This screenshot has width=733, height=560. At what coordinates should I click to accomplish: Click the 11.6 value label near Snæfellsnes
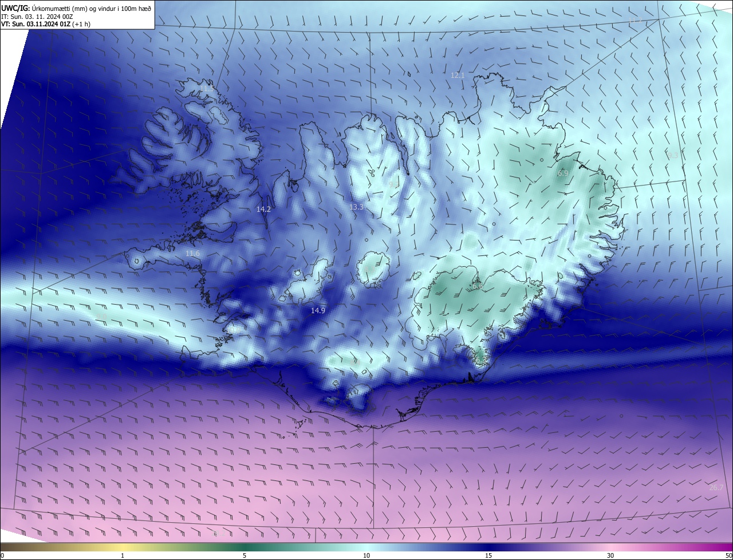click(x=192, y=254)
